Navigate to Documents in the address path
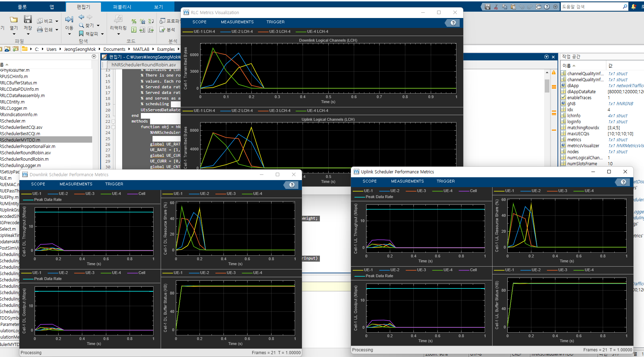The height and width of the screenshot is (357, 644). pyautogui.click(x=114, y=49)
